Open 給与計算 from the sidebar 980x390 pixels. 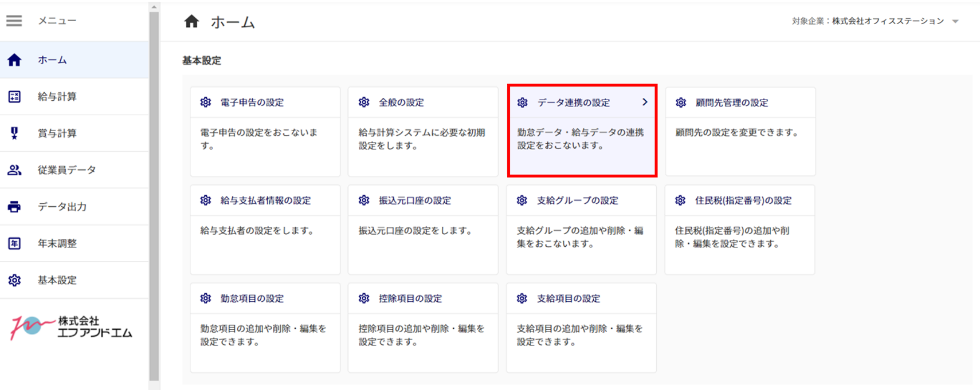tap(75, 96)
